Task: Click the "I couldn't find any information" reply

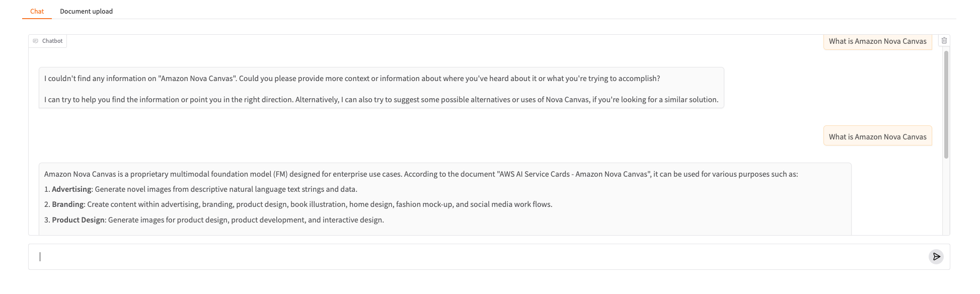Action: click(352, 79)
